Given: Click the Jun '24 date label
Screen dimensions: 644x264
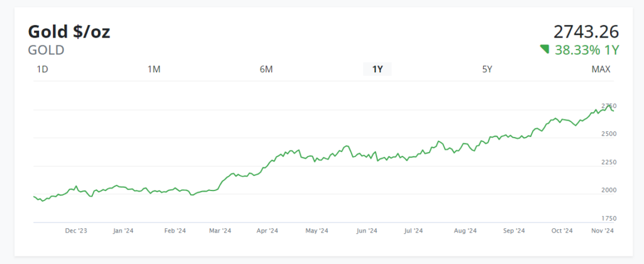Looking at the screenshot, I should [x=367, y=231].
